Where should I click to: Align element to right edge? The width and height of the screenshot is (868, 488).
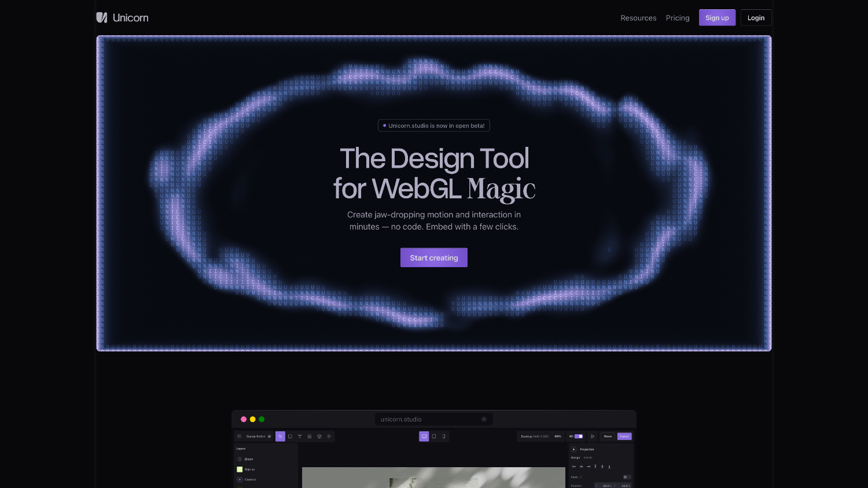[589, 467]
